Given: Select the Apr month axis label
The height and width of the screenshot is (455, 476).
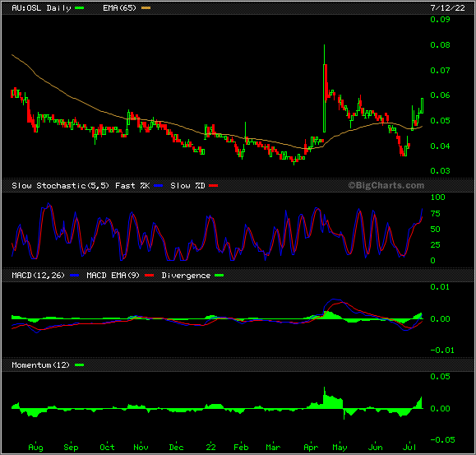Looking at the screenshot, I should [311, 448].
